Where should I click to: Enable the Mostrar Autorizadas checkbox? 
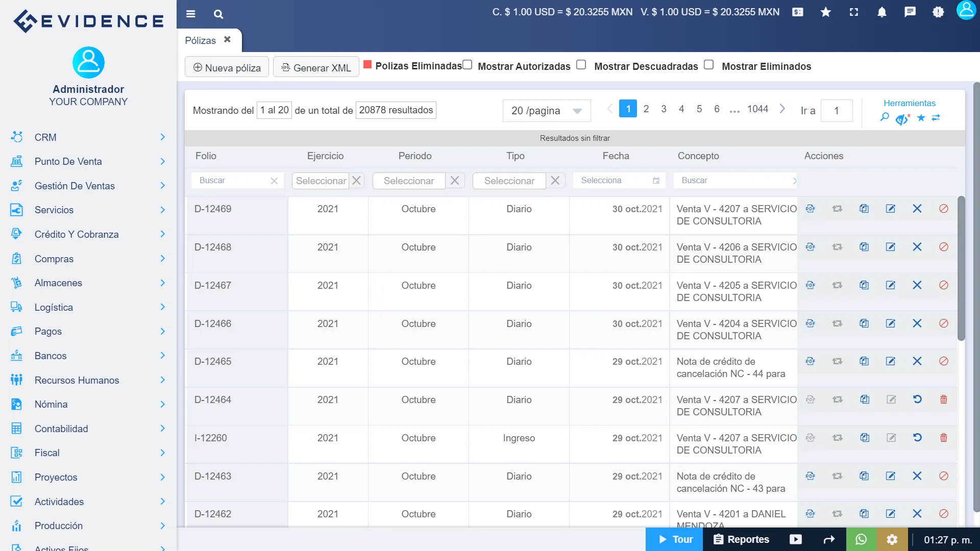(x=467, y=64)
